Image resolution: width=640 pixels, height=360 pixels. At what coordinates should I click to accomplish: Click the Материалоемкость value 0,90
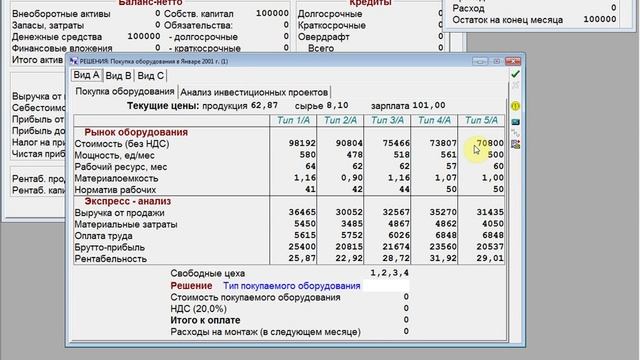coord(352,178)
